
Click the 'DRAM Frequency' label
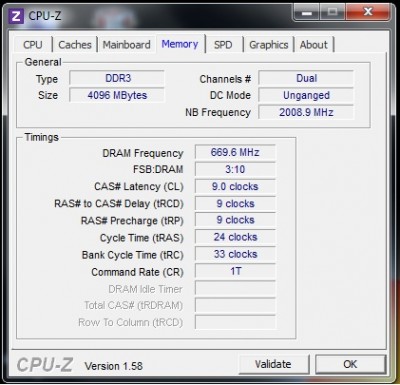click(143, 153)
